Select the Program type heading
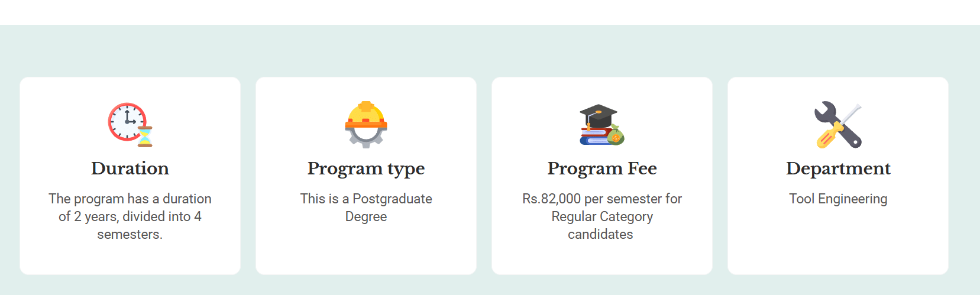The image size is (980, 295). pyautogui.click(x=366, y=168)
